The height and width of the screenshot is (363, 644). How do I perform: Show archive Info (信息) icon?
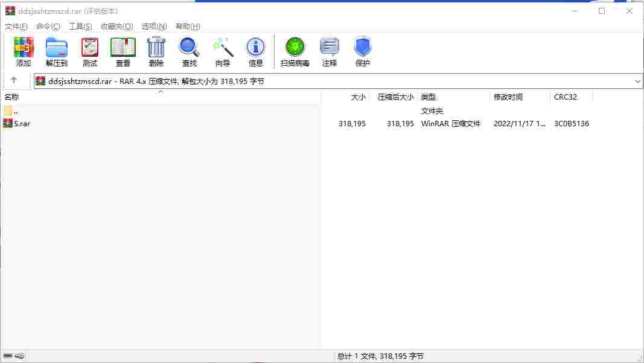[x=255, y=51]
